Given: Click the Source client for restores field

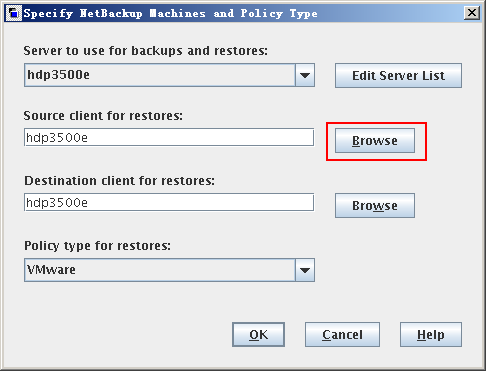Looking at the screenshot, I should click(x=169, y=137).
